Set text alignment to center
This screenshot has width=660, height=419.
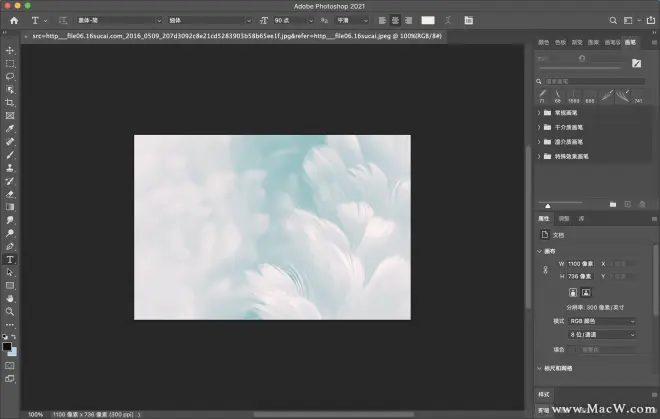[x=396, y=20]
